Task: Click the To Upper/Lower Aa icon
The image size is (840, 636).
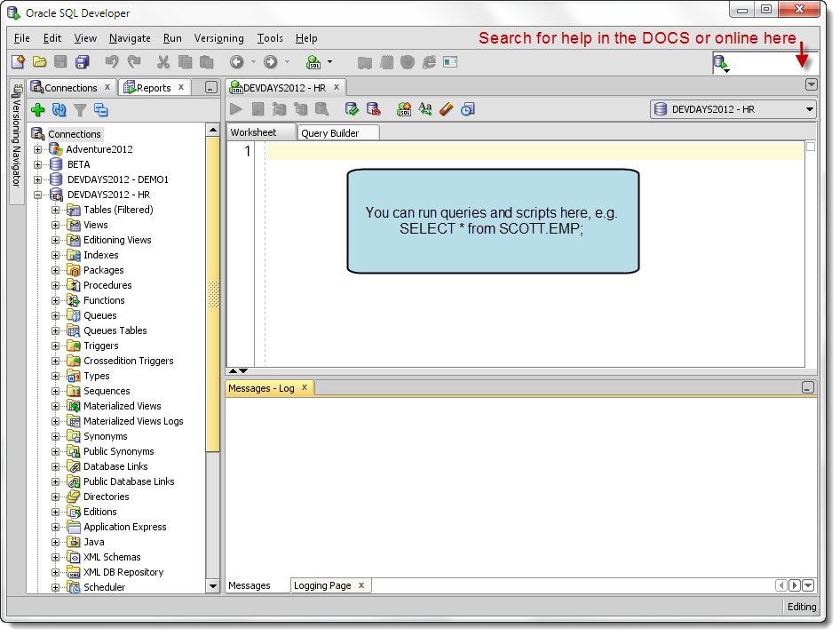Action: [x=425, y=109]
